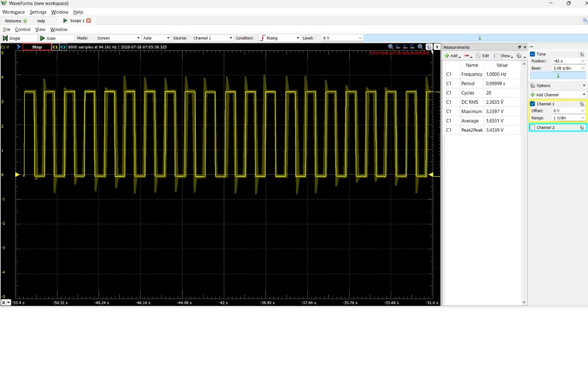
Task: Uncheck the Time checkbox
Action: click(533, 54)
